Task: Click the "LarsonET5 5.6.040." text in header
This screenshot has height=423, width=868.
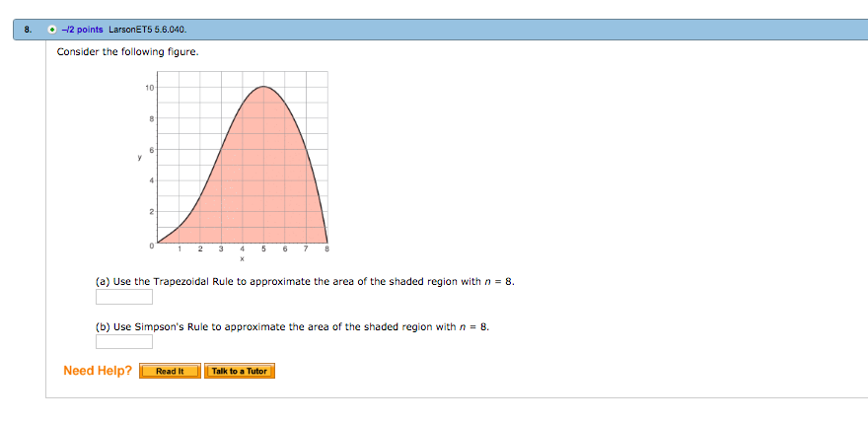Action: 148,30
